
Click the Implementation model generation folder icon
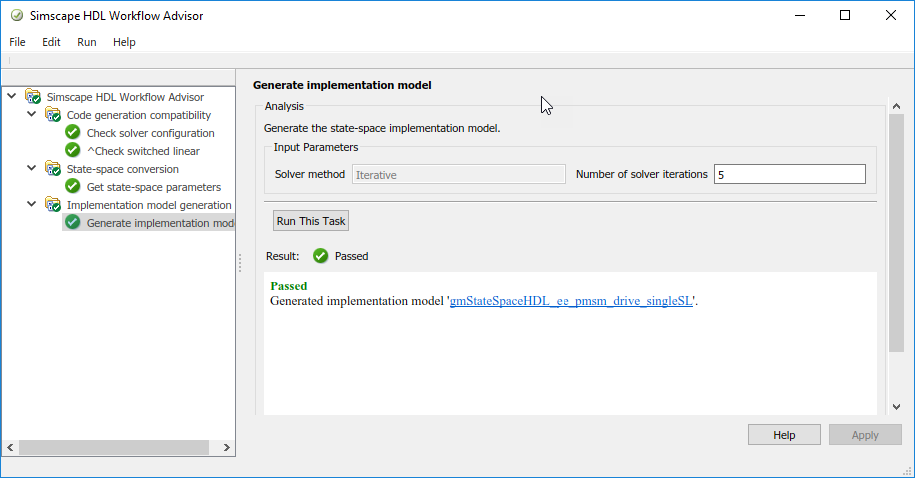[x=52, y=205]
